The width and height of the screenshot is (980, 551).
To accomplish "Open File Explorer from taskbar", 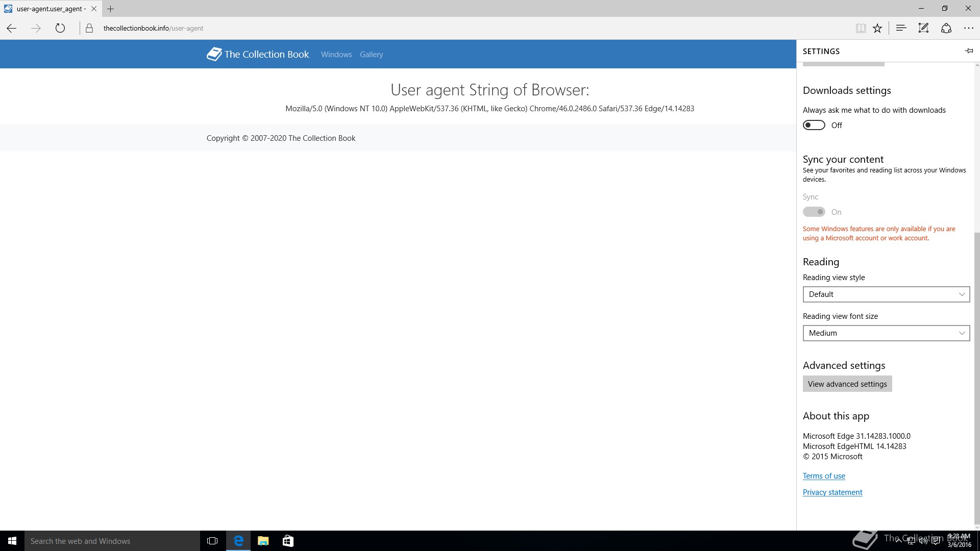I will coord(263,541).
